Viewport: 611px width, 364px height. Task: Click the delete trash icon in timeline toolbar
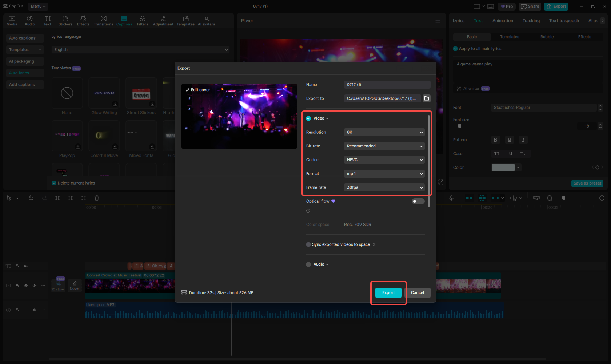[97, 198]
